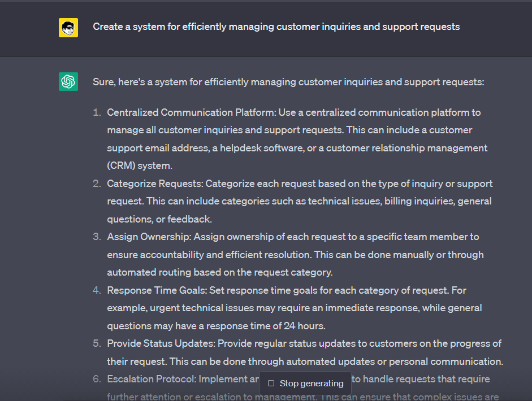532x401 pixels.
Task: Select the Response Time Goals item
Action: point(294,308)
